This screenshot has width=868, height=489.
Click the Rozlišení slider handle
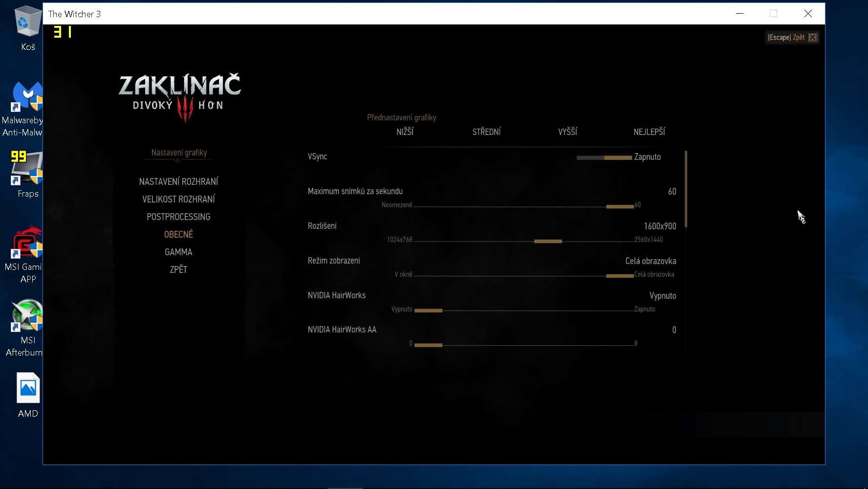[x=548, y=241]
